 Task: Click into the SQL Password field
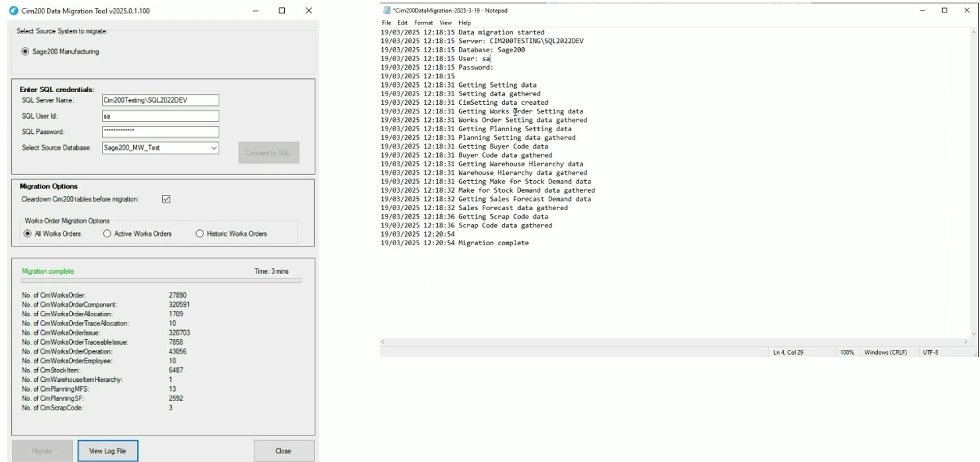[160, 131]
